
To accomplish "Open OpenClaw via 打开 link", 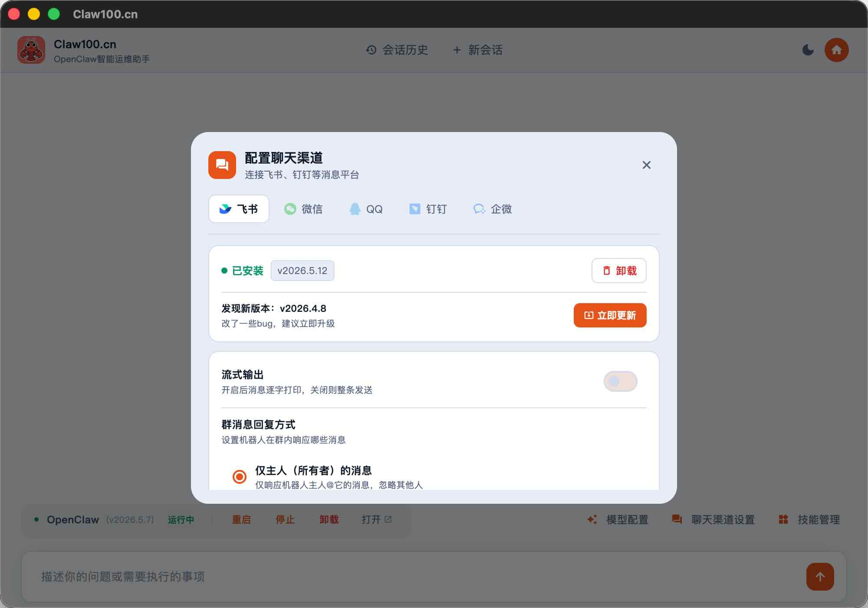I will click(x=377, y=519).
